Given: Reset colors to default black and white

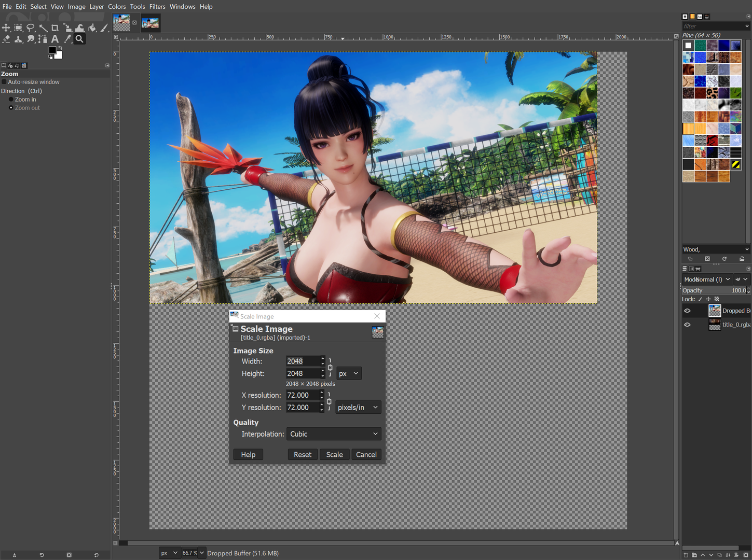Looking at the screenshot, I should [x=50, y=57].
